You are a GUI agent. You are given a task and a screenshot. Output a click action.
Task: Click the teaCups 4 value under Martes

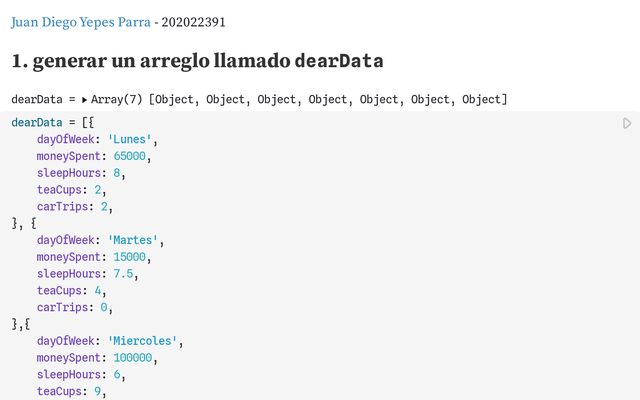tap(98, 290)
